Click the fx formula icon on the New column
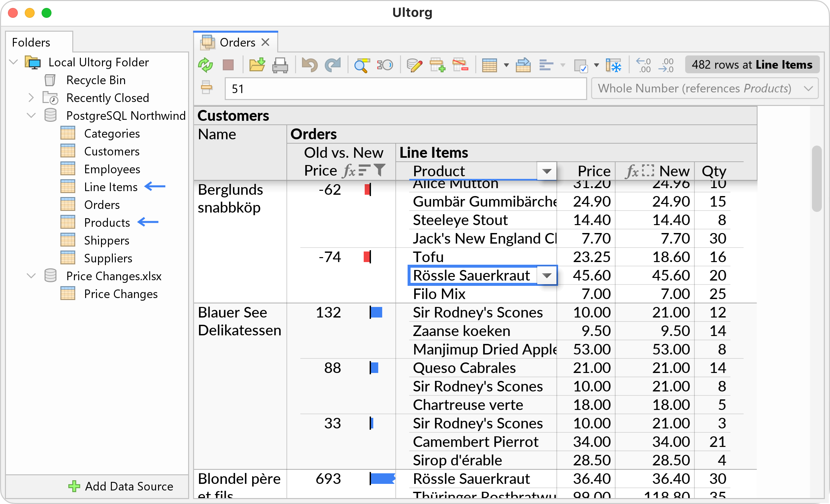Image resolution: width=830 pixels, height=504 pixels. [633, 171]
